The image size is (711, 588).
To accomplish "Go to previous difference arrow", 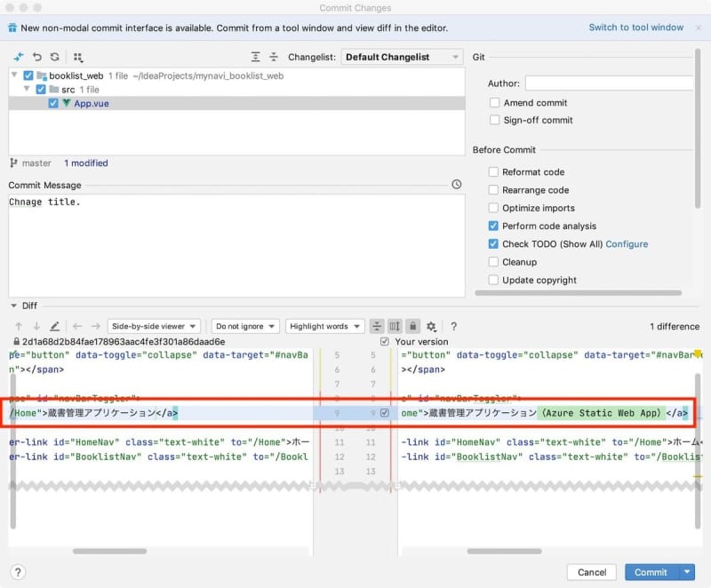I will click(x=19, y=326).
